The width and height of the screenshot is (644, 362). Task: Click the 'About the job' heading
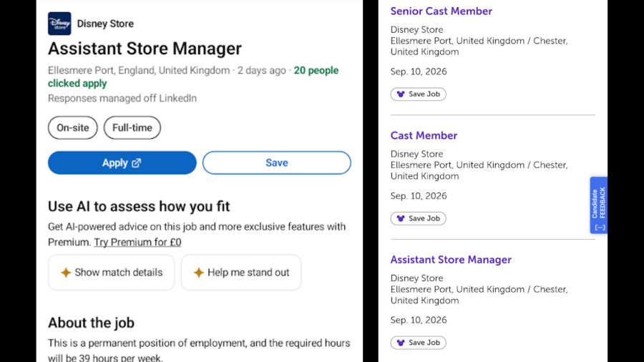pyautogui.click(x=91, y=323)
